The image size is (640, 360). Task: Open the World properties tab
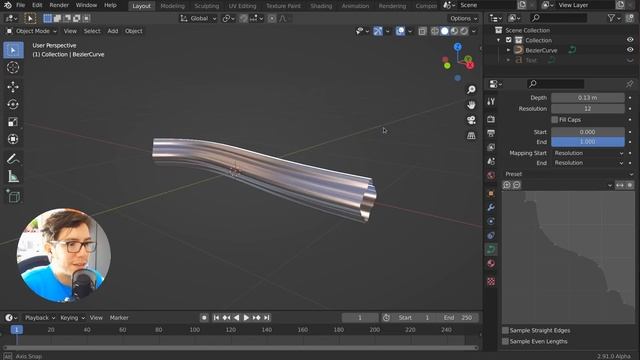tap(491, 175)
